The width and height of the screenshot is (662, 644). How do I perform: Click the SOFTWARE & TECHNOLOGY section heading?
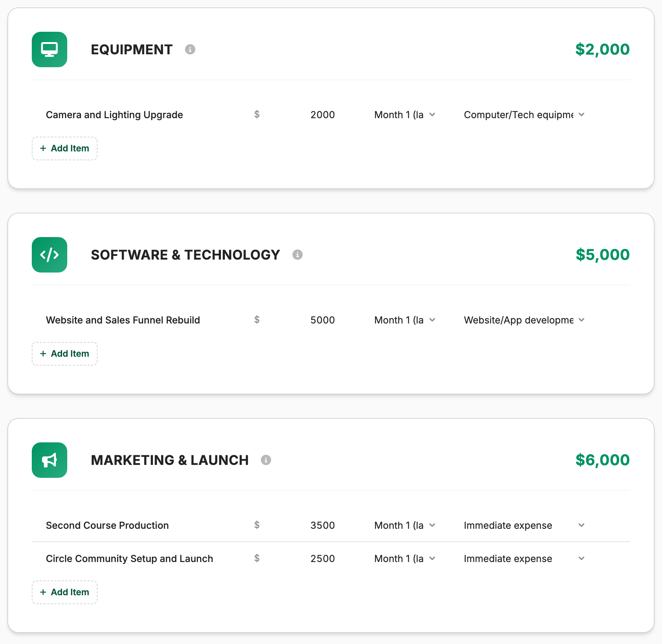pos(185,255)
